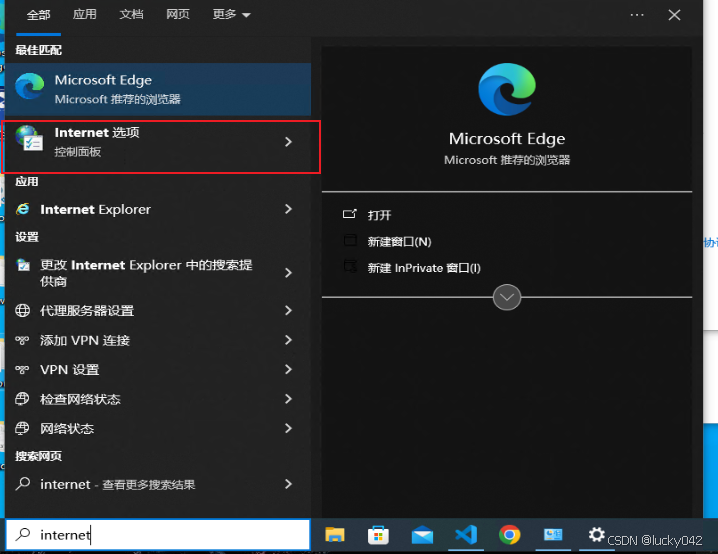718x554 pixels.
Task: Expand 网络状态 chevron
Action: pyautogui.click(x=288, y=428)
